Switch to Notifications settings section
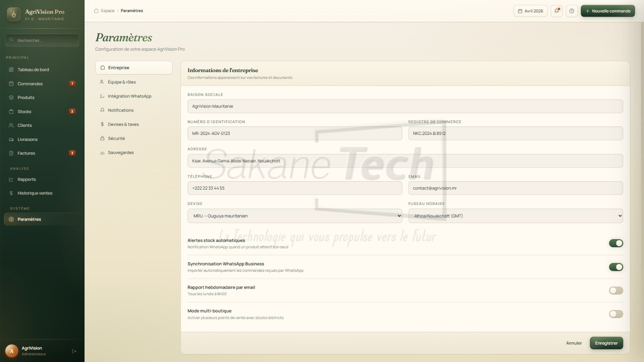644x362 pixels. pyautogui.click(x=134, y=110)
